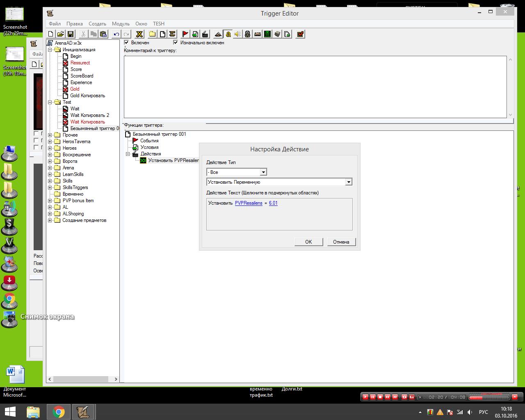The image size is (525, 420).
Task: Add new event with red flag icon
Action: tap(185, 34)
